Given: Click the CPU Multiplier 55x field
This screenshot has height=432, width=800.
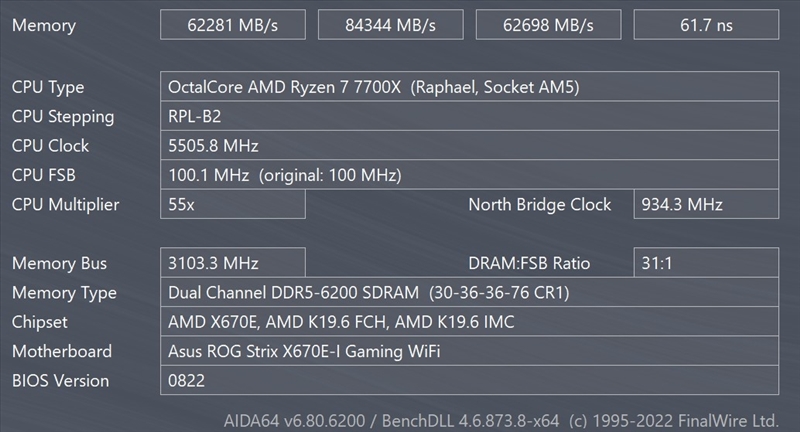Looking at the screenshot, I should 232,204.
